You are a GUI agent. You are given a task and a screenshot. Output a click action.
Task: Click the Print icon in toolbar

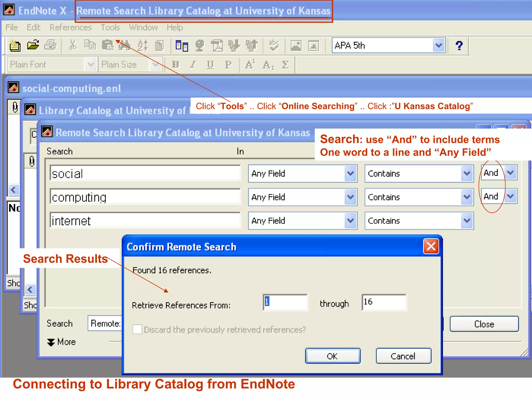pos(50,45)
